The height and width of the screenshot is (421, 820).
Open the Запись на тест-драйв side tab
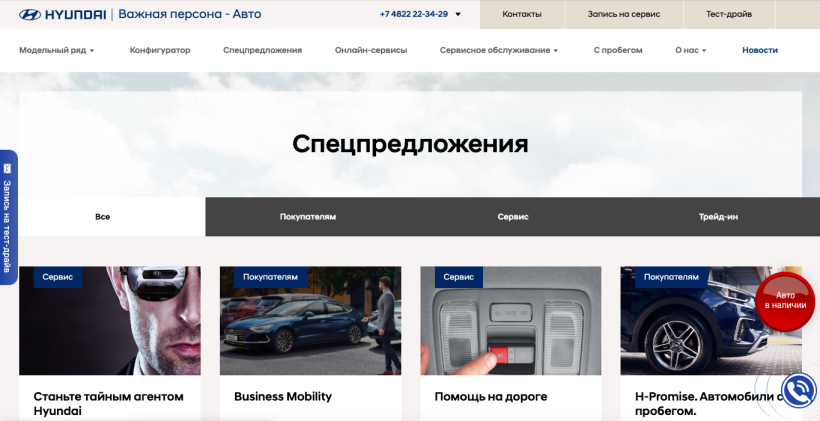pyautogui.click(x=8, y=217)
